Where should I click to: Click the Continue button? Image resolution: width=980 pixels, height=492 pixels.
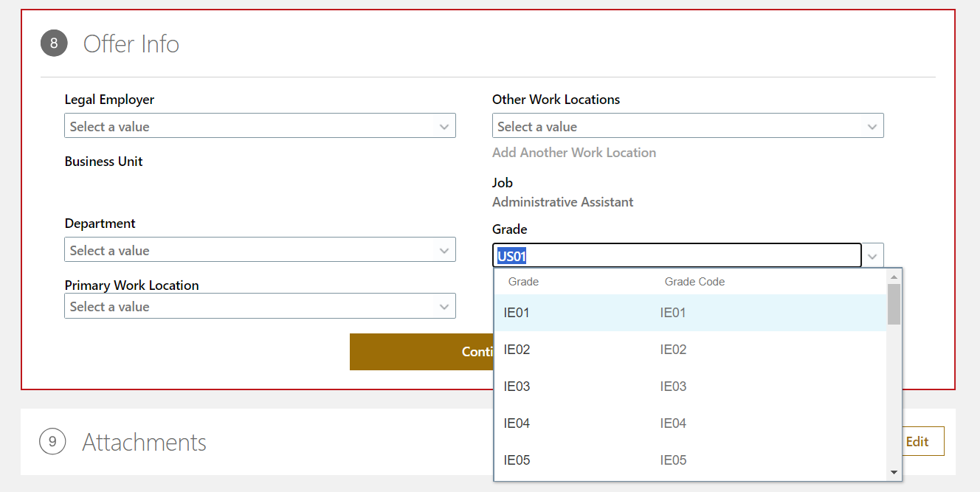421,352
